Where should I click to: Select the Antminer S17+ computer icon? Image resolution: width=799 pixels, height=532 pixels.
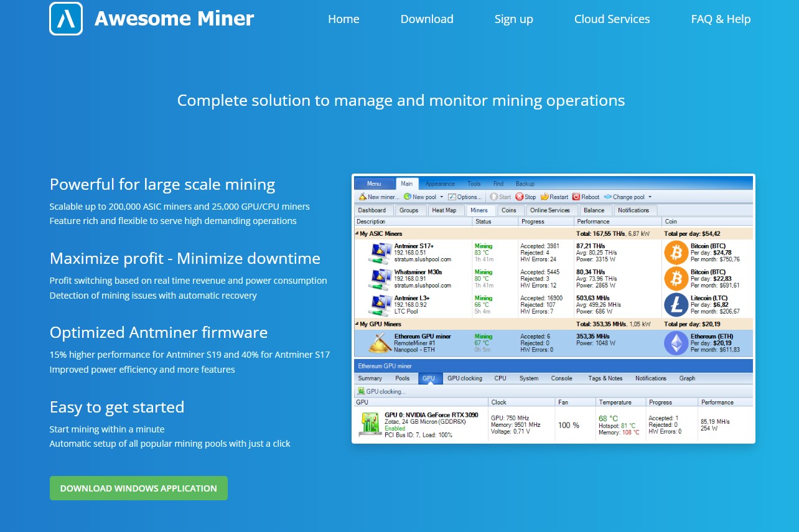click(381, 253)
